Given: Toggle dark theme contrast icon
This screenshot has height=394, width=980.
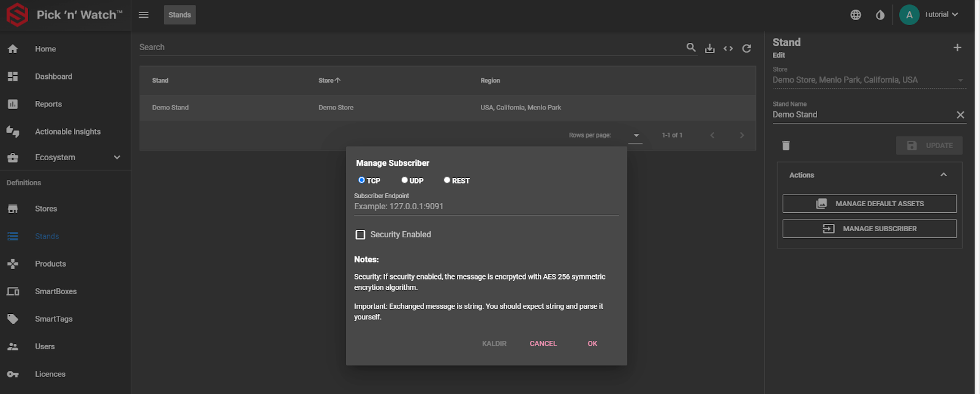Looking at the screenshot, I should (880, 15).
